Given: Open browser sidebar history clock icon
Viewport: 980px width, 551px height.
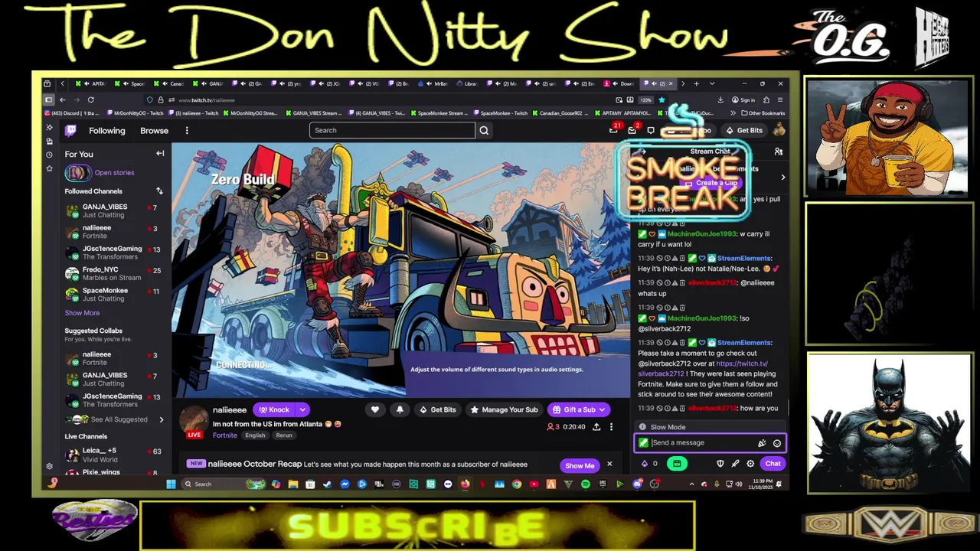Looking at the screenshot, I should pos(49,155).
